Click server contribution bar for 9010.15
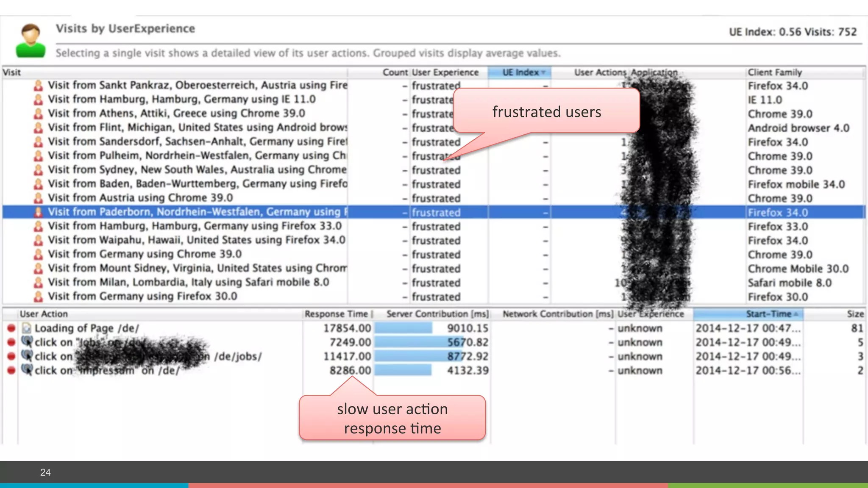 403,328
